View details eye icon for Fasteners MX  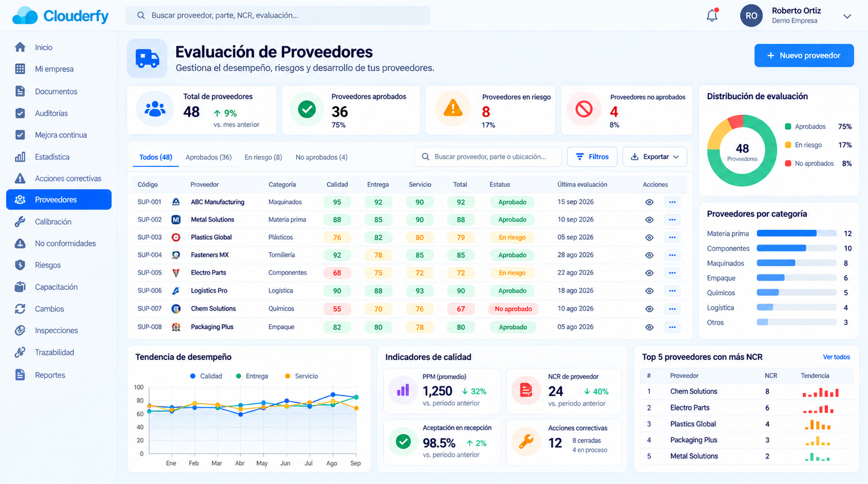(649, 255)
